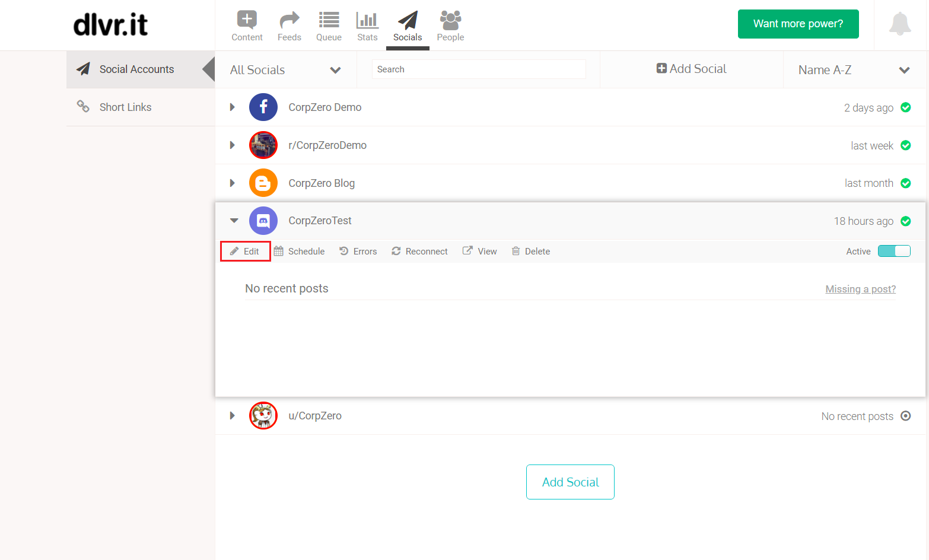Select Social Accounts in the sidebar
The image size is (929, 560).
coord(136,69)
